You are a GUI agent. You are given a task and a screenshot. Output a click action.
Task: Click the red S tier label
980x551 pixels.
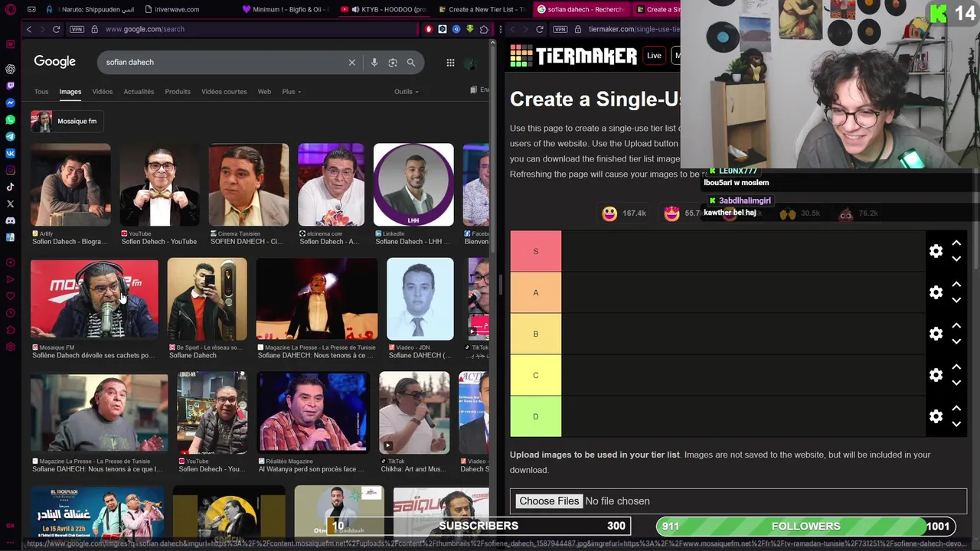(x=536, y=251)
